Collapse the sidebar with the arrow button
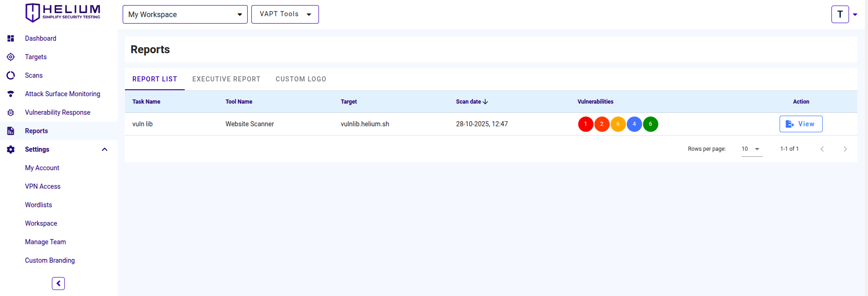868x296 pixels. coord(58,283)
